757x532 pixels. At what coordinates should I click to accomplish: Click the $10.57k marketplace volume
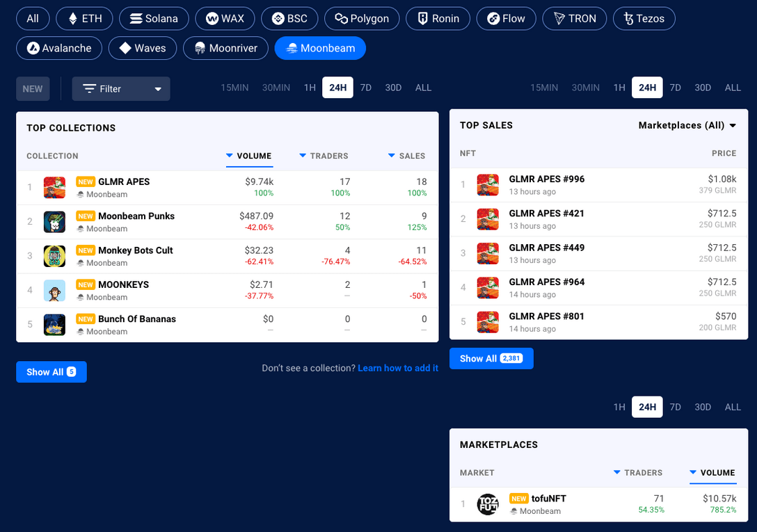click(719, 498)
